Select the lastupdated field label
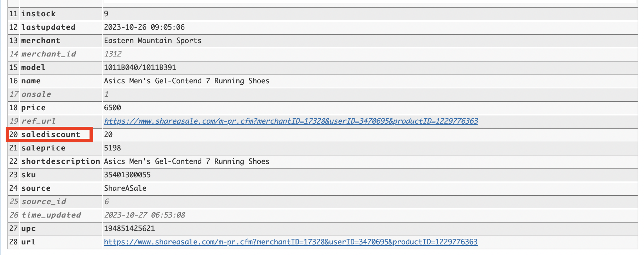Image resolution: width=644 pixels, height=255 pixels. click(48, 27)
